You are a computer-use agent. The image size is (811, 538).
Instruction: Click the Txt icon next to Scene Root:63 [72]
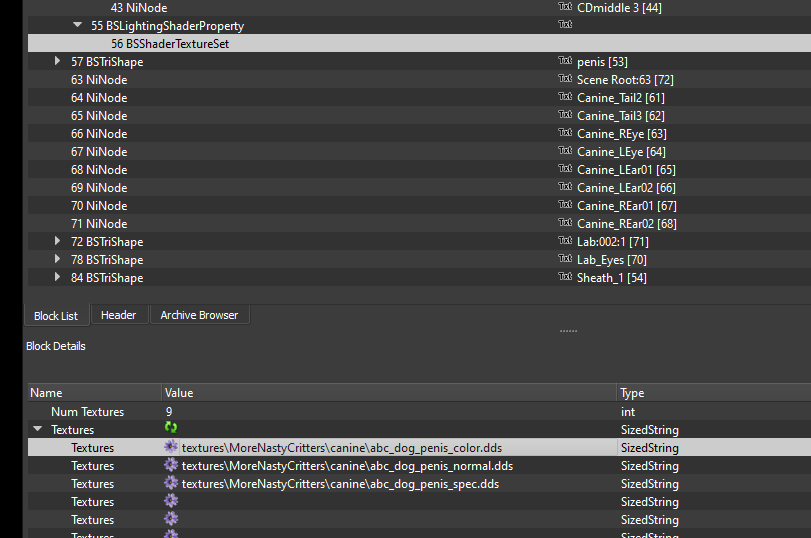click(x=565, y=79)
